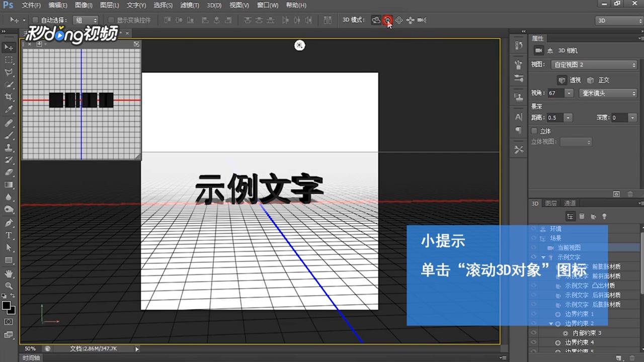Viewport: 644px width, 362px height.
Task: Click the 3D camera icon in Properties
Action: (538, 50)
